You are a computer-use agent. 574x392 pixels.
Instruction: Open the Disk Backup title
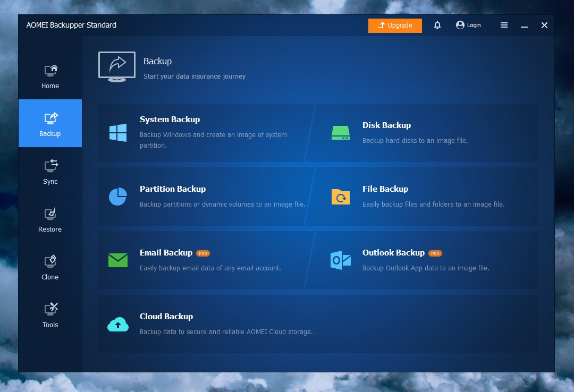coord(386,125)
